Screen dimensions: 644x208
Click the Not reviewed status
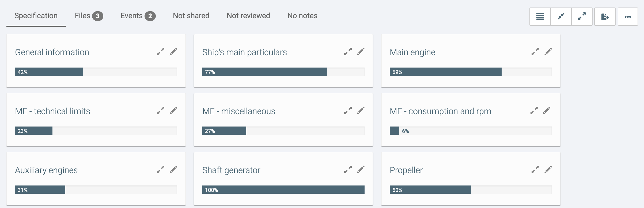(248, 16)
